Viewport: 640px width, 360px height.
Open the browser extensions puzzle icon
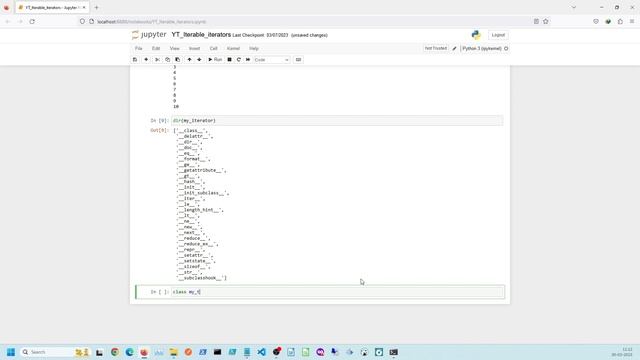(620, 22)
